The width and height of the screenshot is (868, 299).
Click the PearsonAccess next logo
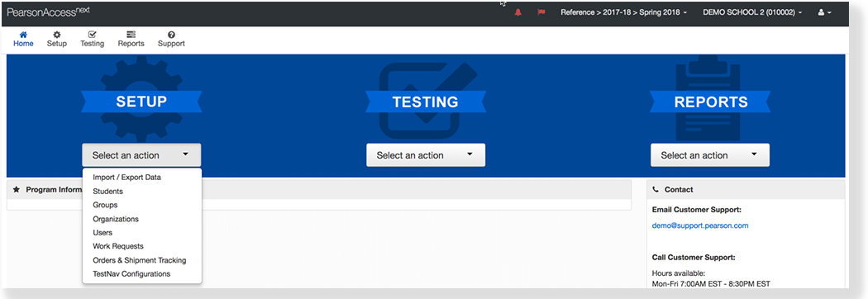pos(48,12)
